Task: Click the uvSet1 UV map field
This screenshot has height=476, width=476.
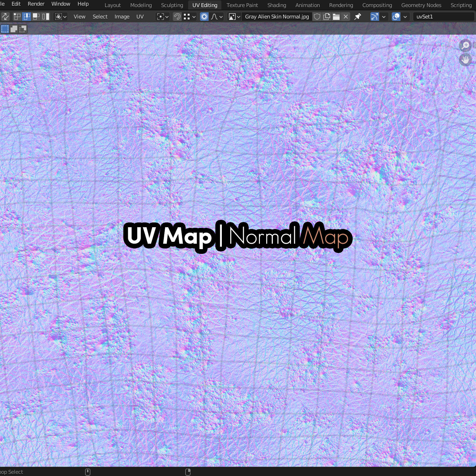Action: pyautogui.click(x=444, y=17)
